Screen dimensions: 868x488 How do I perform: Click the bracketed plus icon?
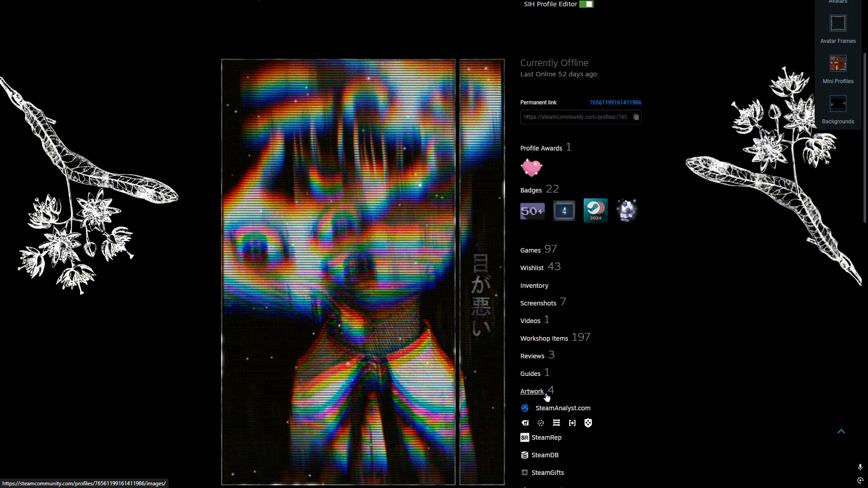(x=572, y=423)
